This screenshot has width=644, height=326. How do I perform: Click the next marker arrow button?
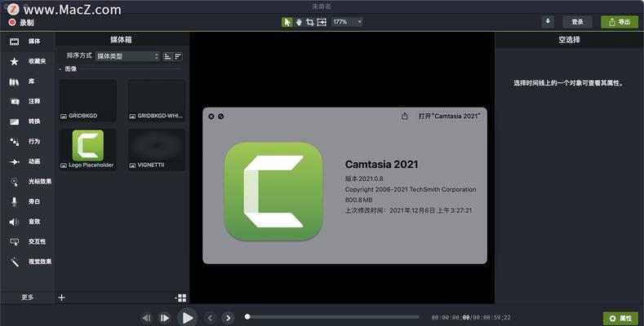[228, 318]
